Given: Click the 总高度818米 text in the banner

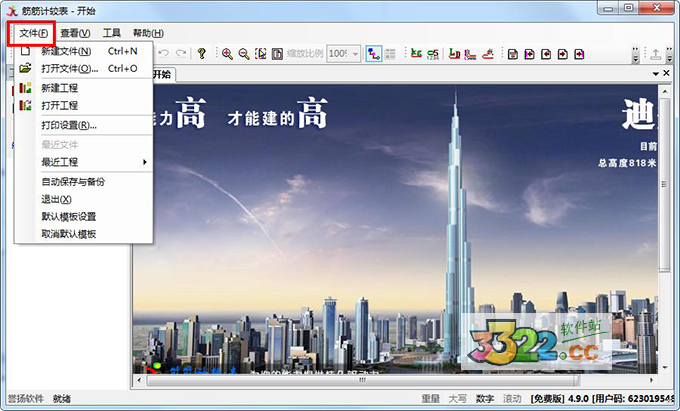Looking at the screenshot, I should click(627, 163).
